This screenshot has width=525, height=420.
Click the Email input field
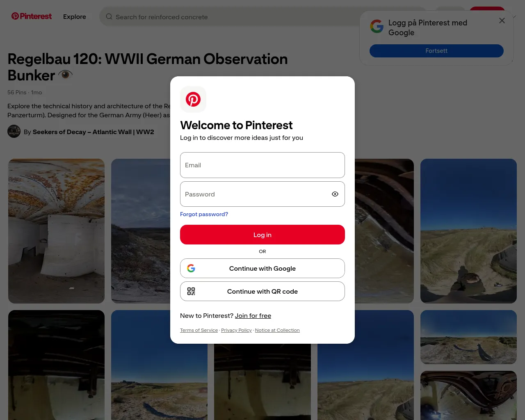click(x=262, y=165)
